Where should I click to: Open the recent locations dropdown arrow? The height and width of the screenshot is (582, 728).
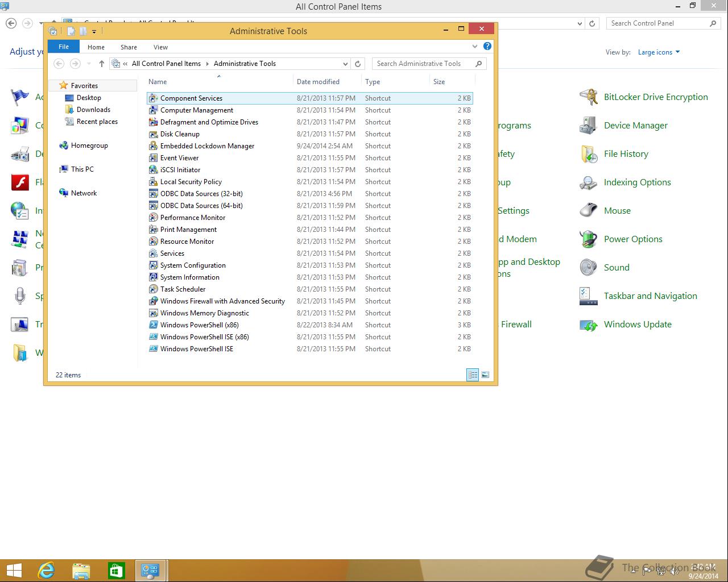coord(89,64)
